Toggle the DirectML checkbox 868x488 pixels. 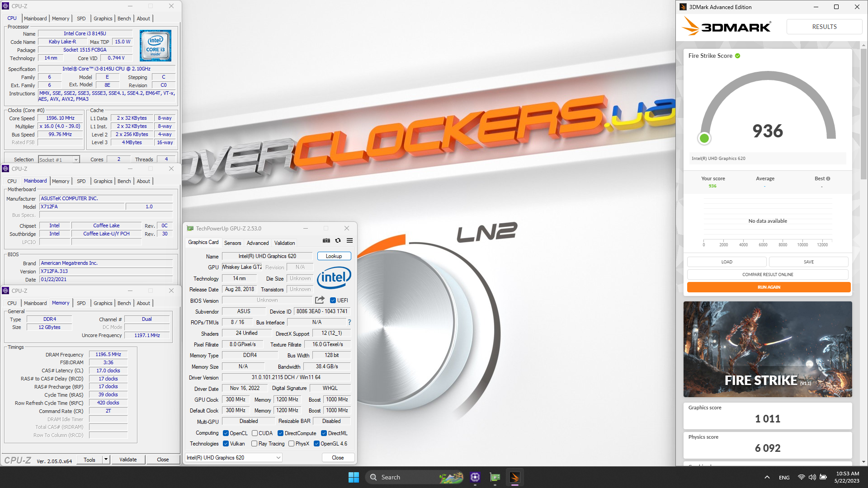[324, 433]
